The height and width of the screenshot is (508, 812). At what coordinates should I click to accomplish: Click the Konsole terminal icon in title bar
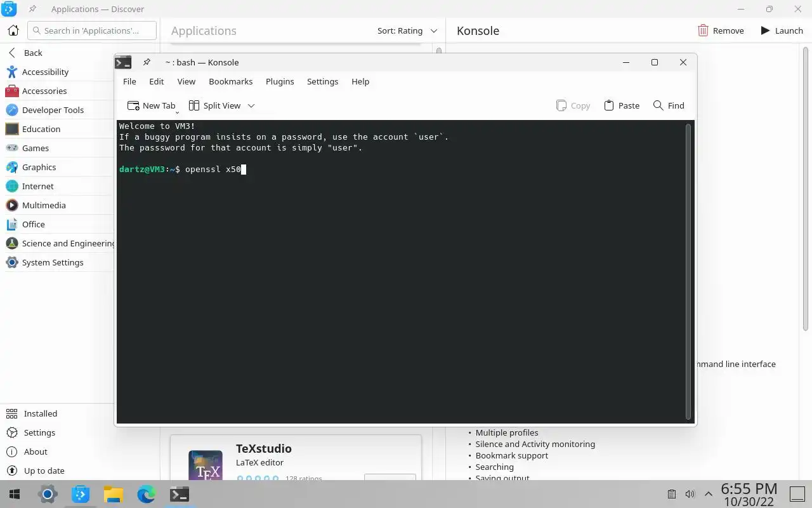[x=123, y=62]
